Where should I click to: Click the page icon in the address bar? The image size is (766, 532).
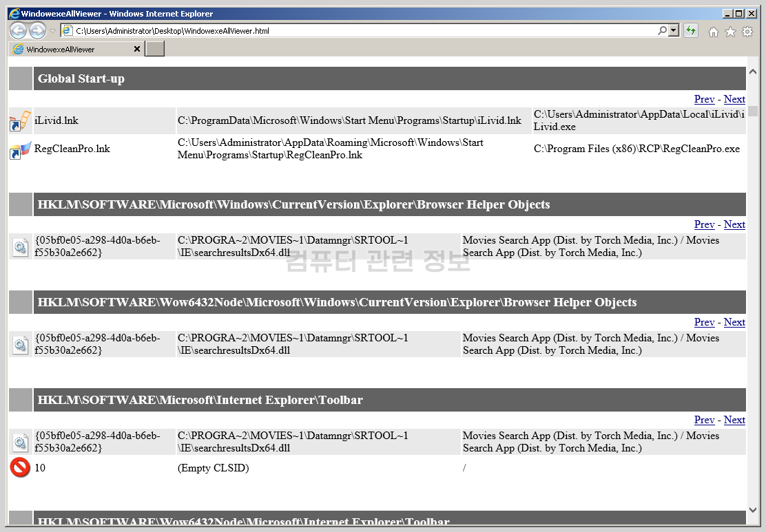pos(68,31)
